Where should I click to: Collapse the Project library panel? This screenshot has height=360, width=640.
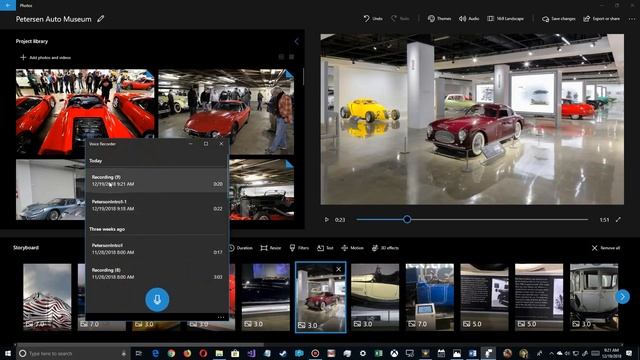(297, 41)
